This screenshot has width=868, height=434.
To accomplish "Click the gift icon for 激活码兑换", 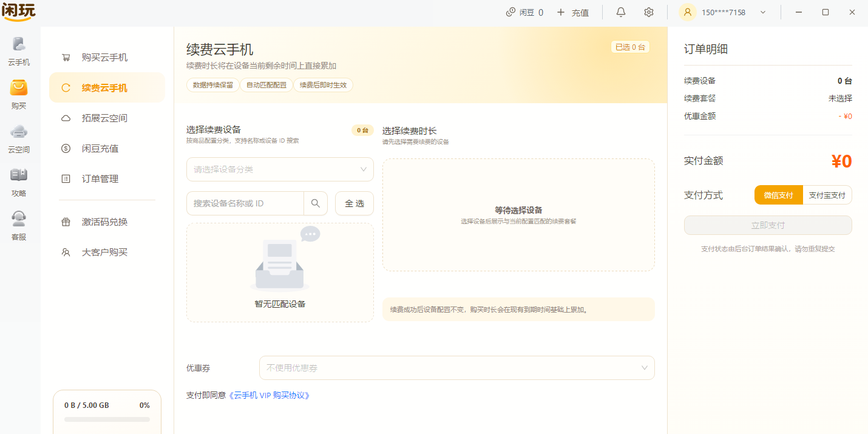I will pos(66,222).
